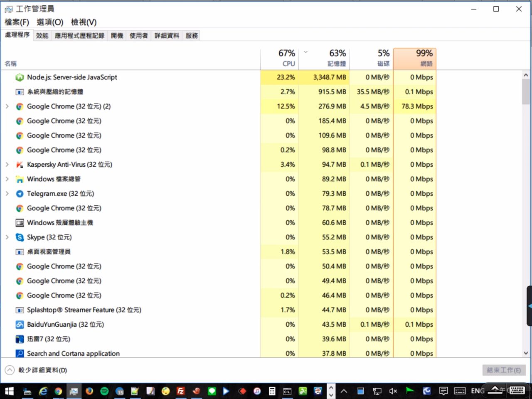
Task: Click the Search and Cortana application icon
Action: point(20,353)
